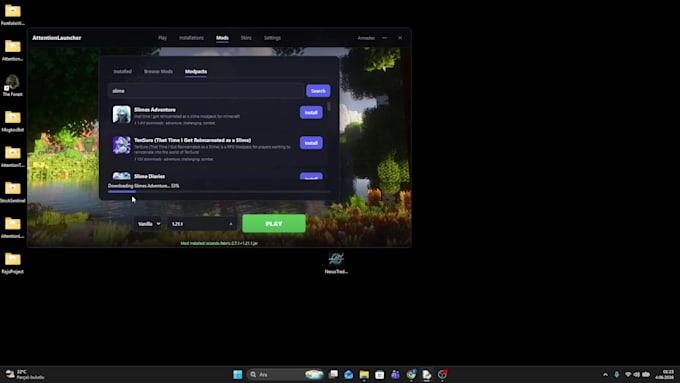Click the microphone system tray icon

[617, 374]
